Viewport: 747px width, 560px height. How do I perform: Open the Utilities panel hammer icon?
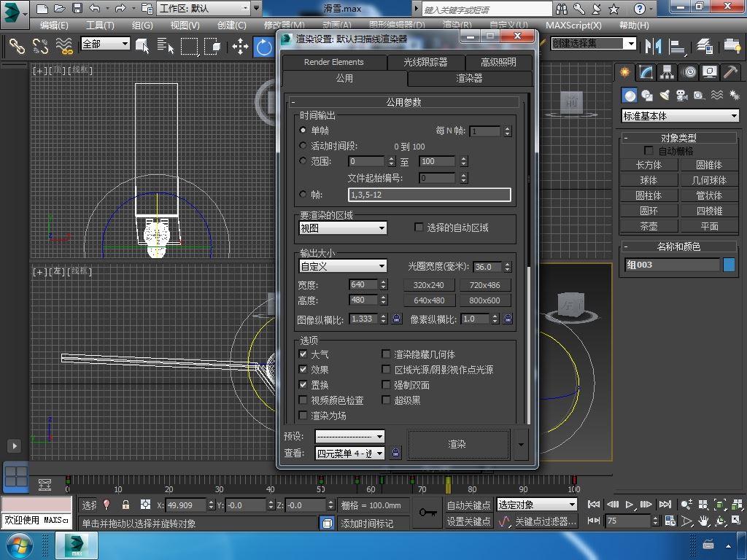tap(731, 72)
